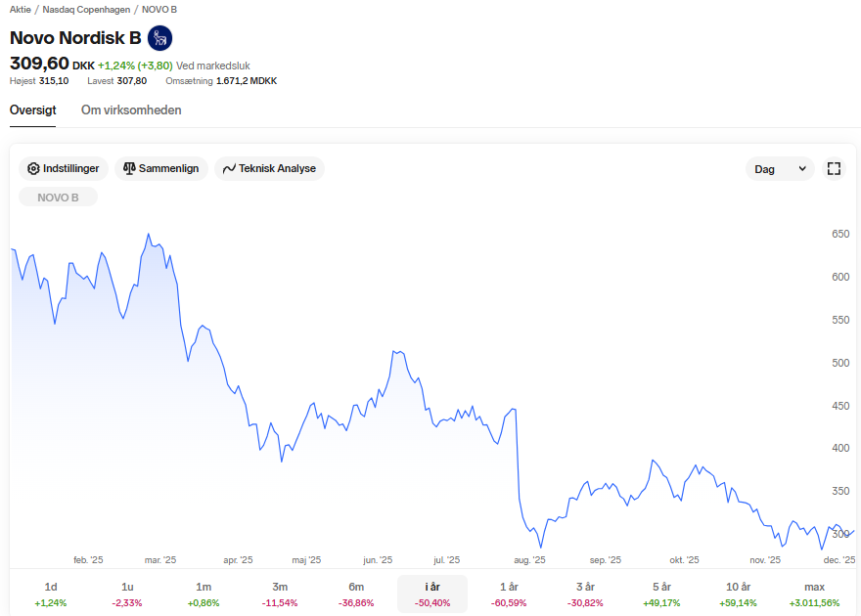Image resolution: width=861 pixels, height=616 pixels.
Task: Select 3 år time range
Action: (x=585, y=594)
